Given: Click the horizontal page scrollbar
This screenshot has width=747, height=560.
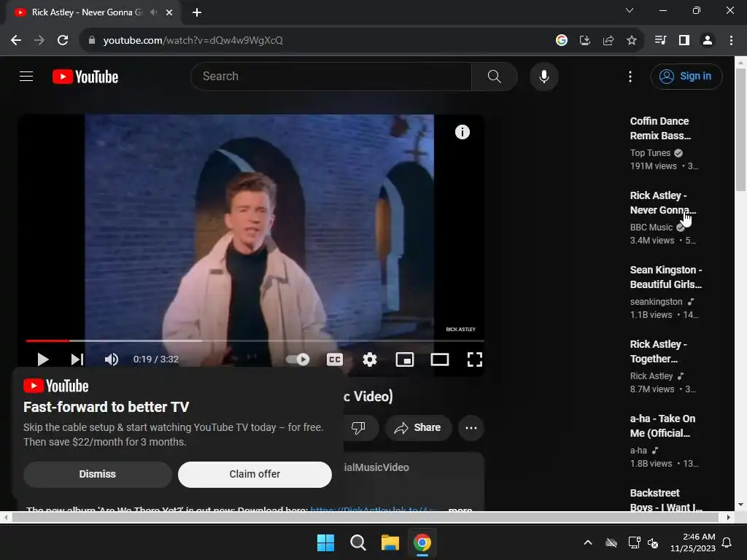Looking at the screenshot, I should click(x=365, y=517).
